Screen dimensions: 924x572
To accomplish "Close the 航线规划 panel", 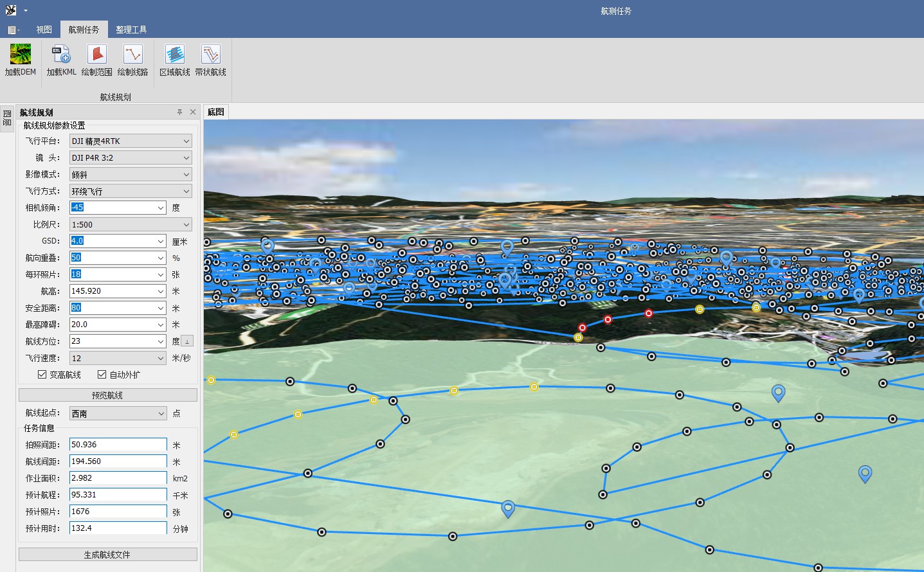I will pos(193,112).
